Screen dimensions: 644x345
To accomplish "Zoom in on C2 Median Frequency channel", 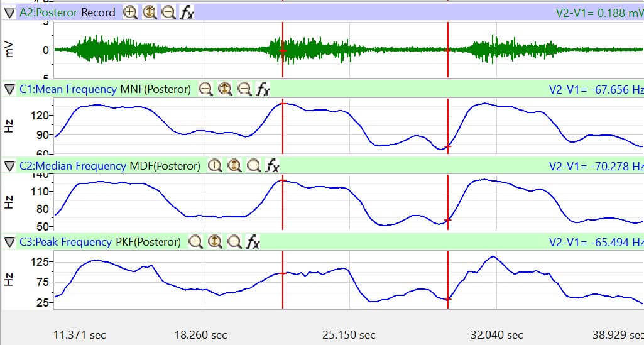I will click(x=215, y=166).
